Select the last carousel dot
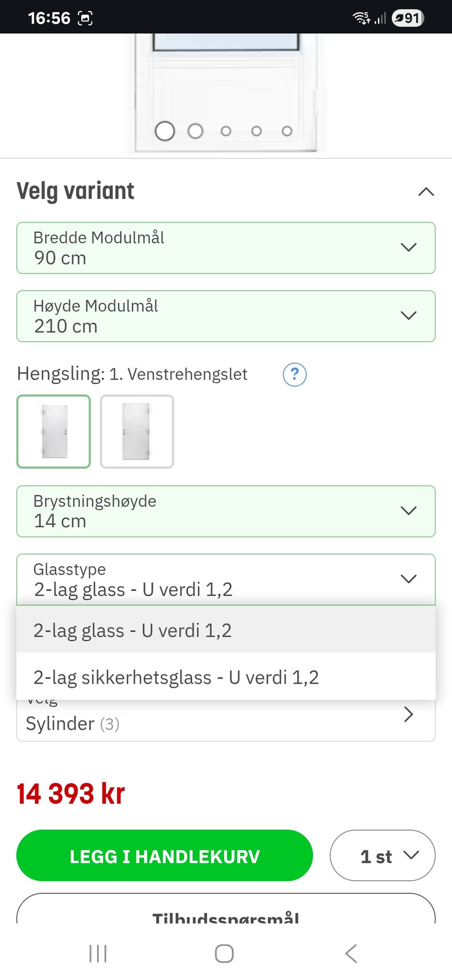This screenshot has width=452, height=980. tap(287, 131)
